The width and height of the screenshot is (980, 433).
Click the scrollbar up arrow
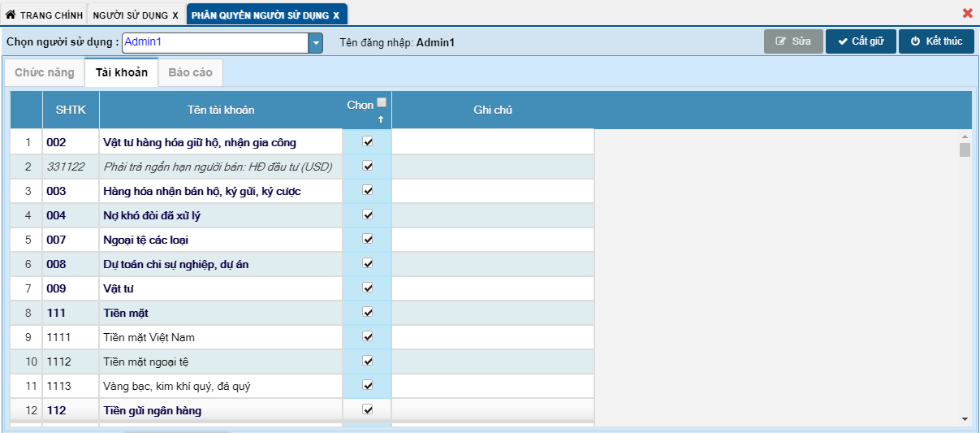coord(965,136)
